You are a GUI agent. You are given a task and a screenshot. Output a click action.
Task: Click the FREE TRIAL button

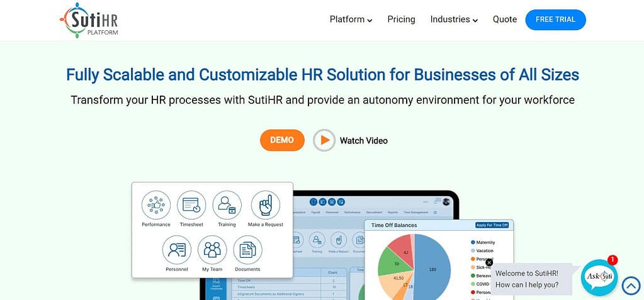(555, 19)
